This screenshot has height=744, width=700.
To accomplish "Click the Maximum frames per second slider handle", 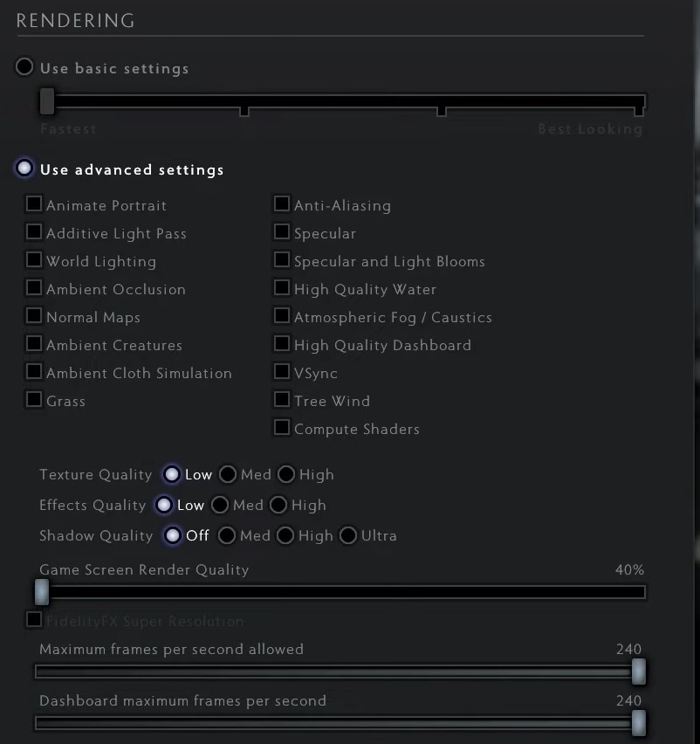I will click(639, 672).
